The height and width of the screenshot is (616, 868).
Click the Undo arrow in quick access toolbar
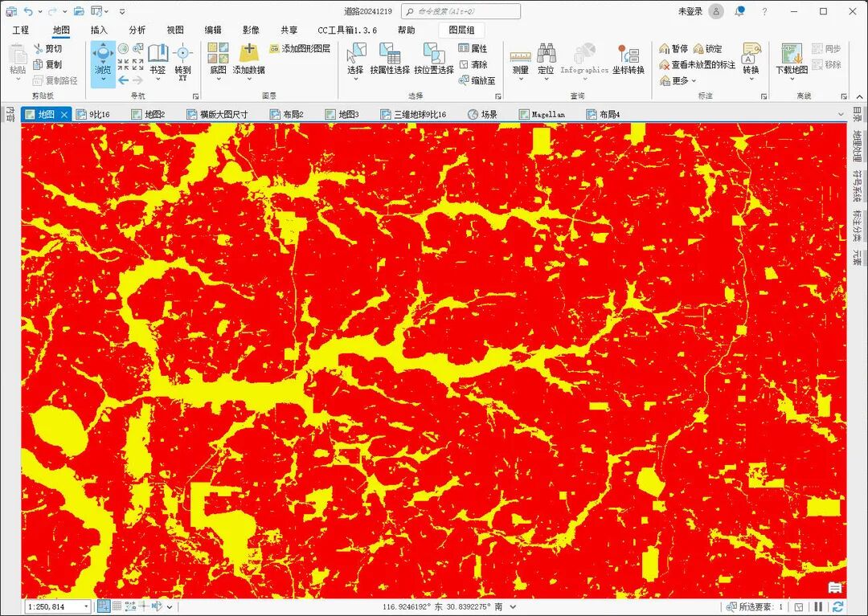click(29, 11)
